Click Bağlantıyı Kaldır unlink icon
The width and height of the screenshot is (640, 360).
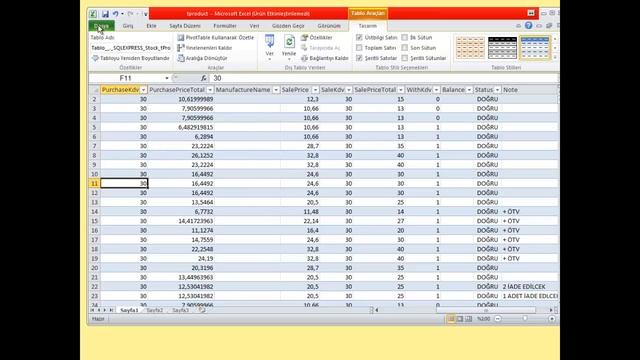pyautogui.click(x=304, y=58)
